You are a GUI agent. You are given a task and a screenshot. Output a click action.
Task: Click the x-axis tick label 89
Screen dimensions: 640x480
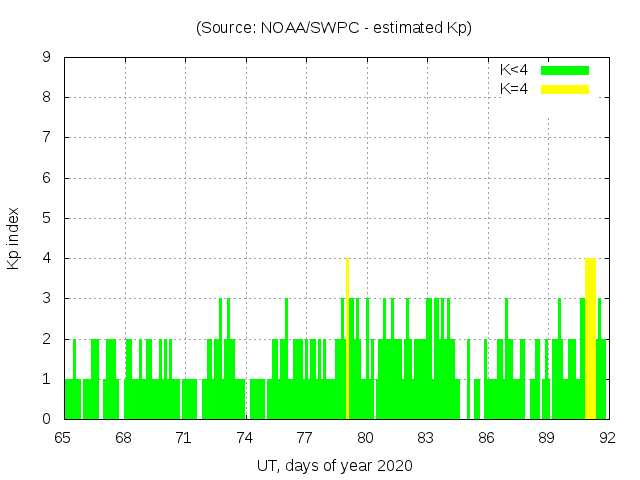coord(546,437)
